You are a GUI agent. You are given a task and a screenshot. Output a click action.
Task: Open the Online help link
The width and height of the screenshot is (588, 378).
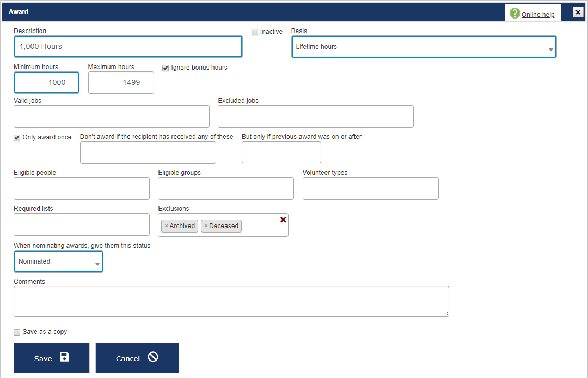(x=538, y=15)
